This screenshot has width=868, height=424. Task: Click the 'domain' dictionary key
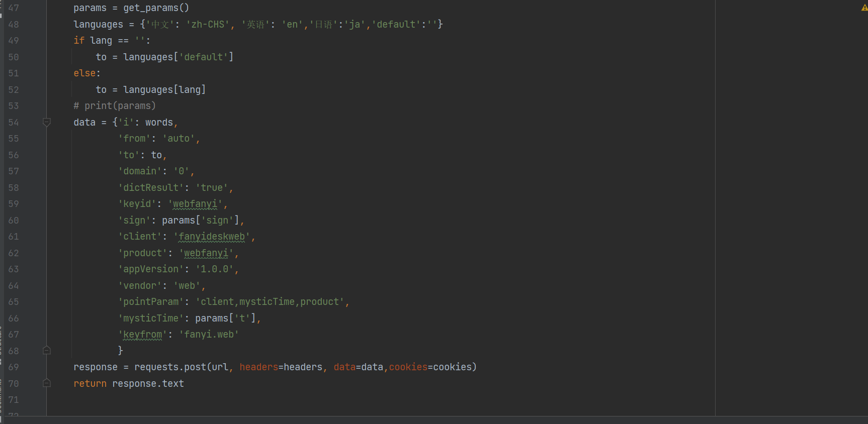(140, 171)
